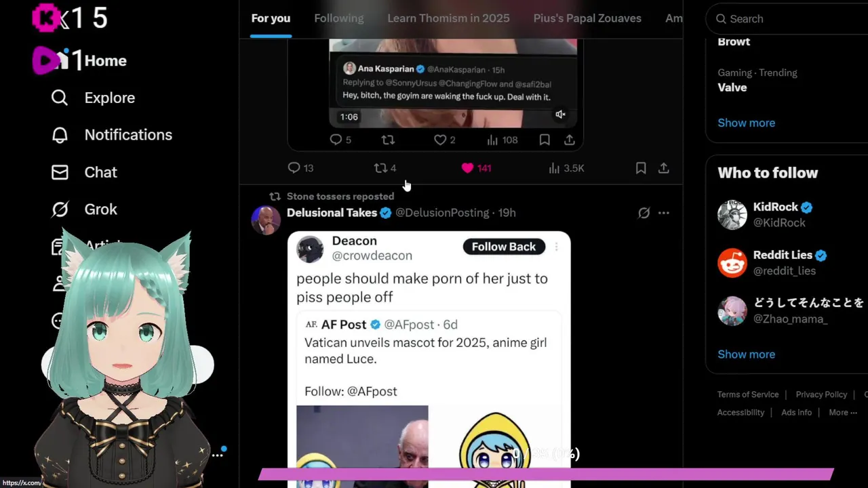Image resolution: width=868 pixels, height=488 pixels.
Task: Open Notifications bell in sidebar
Action: (60, 135)
